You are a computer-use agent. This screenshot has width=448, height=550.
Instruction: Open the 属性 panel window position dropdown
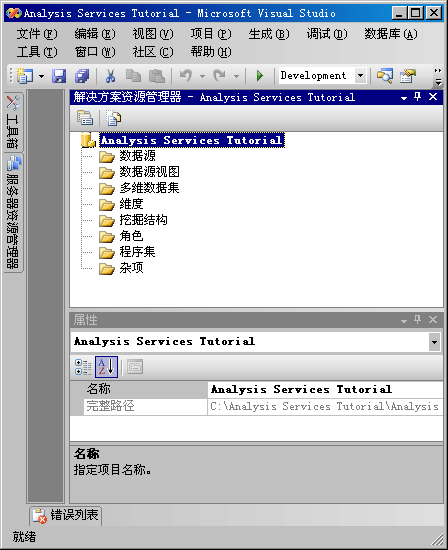[x=404, y=321]
